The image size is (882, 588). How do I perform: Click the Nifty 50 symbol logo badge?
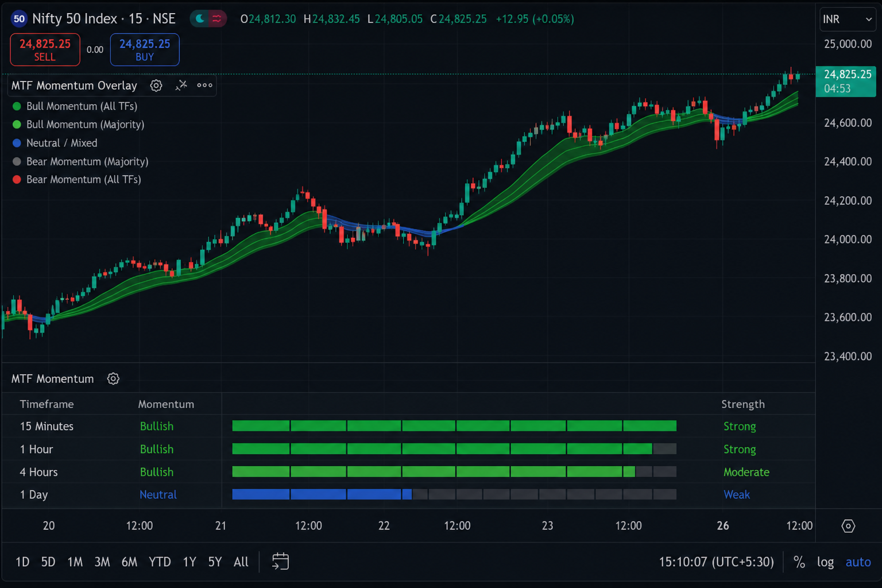click(x=19, y=19)
